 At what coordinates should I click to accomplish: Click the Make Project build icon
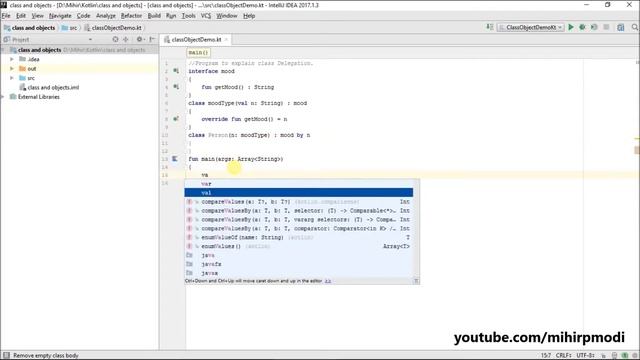click(490, 27)
